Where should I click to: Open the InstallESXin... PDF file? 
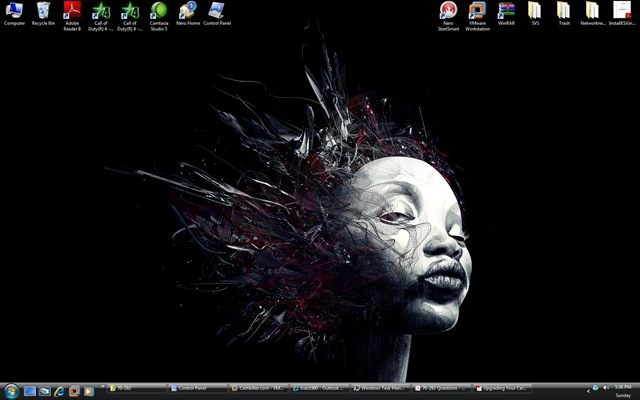click(x=622, y=13)
